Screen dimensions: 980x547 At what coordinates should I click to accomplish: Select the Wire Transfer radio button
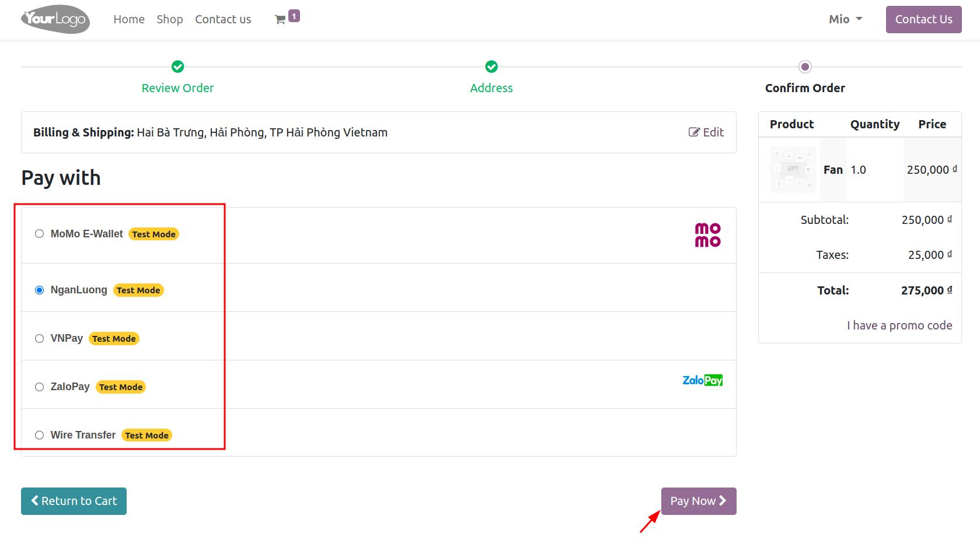pyautogui.click(x=39, y=435)
